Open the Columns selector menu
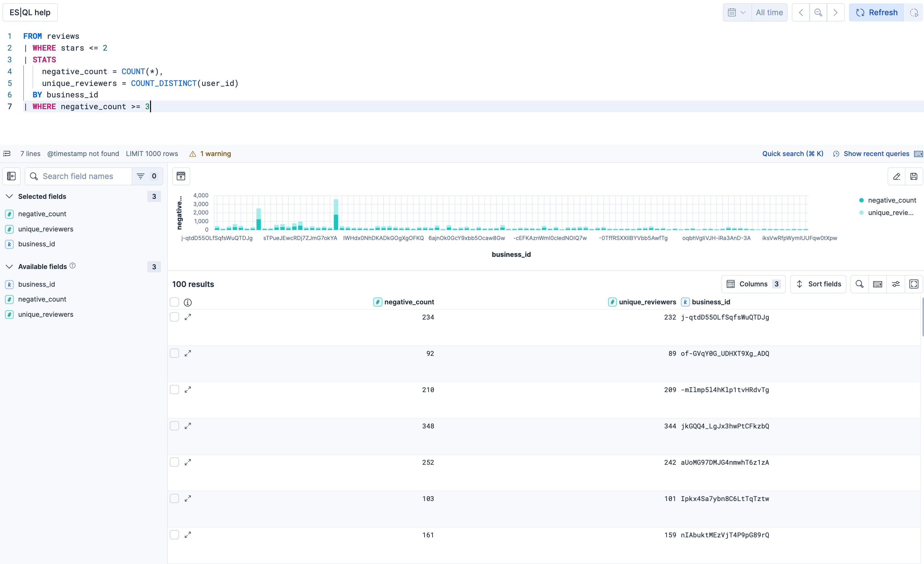Image resolution: width=924 pixels, height=564 pixels. click(753, 284)
